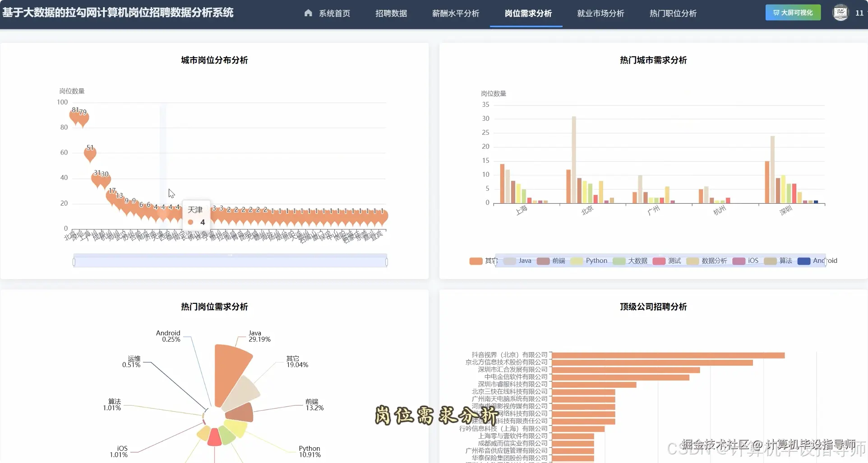This screenshot has width=868, height=463.
Task: Select the 岗位需求分析 tab
Action: click(528, 13)
